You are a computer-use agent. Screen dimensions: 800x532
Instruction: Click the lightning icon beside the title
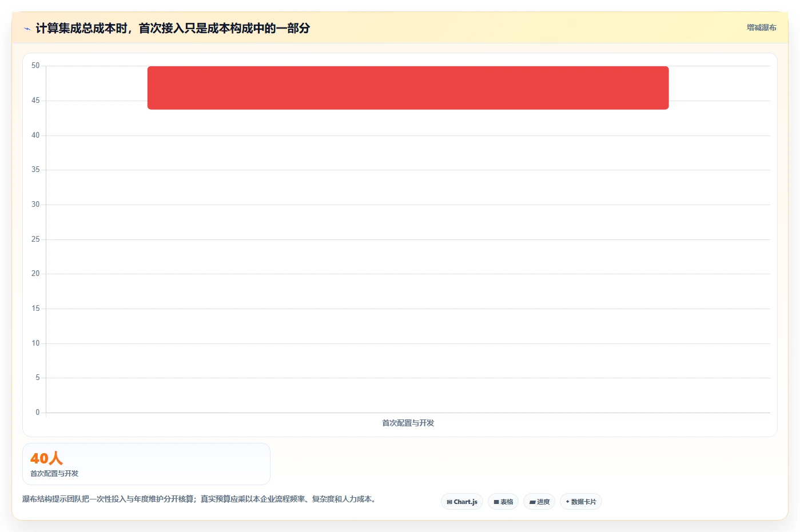point(27,29)
